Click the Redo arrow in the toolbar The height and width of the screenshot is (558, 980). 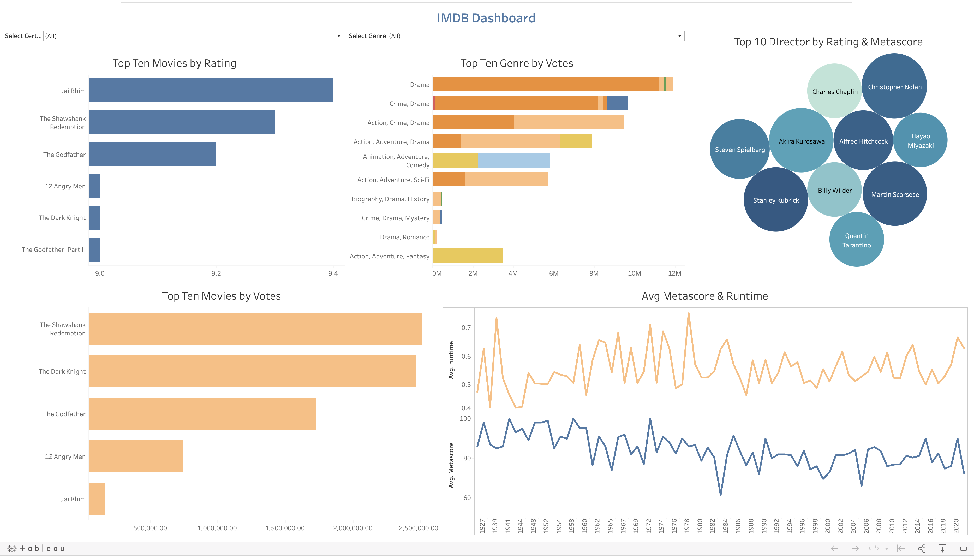tap(855, 548)
